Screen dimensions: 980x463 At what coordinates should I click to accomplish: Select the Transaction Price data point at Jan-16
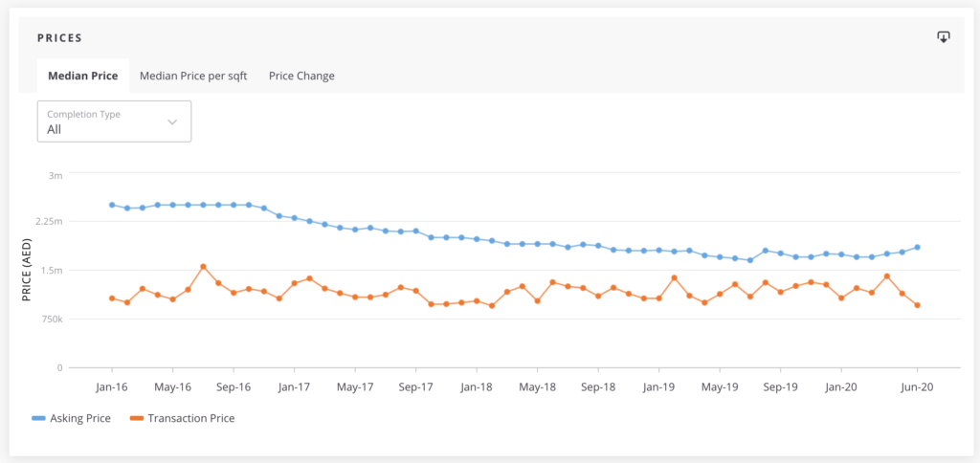pyautogui.click(x=112, y=298)
